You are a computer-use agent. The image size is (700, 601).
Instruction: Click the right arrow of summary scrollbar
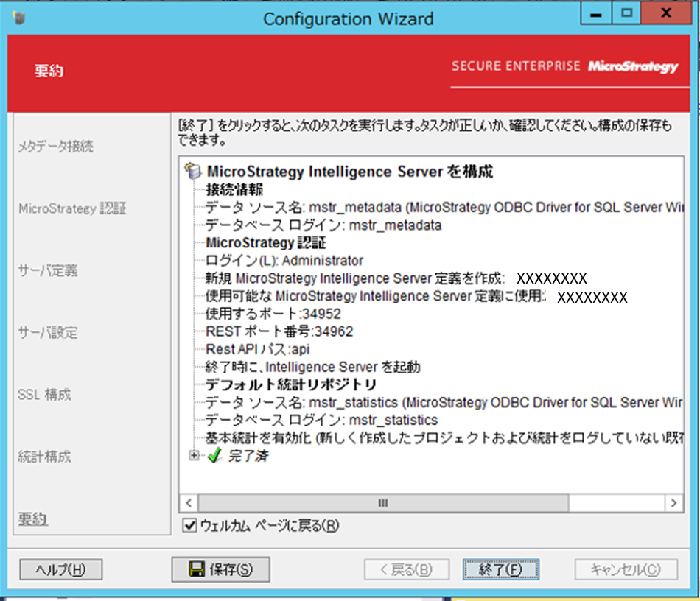pyautogui.click(x=673, y=503)
